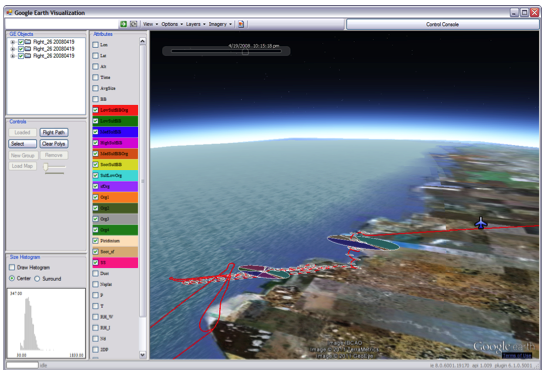This screenshot has width=548, height=370.
Task: Open the Imagery dropdown menu
Action: click(x=220, y=24)
